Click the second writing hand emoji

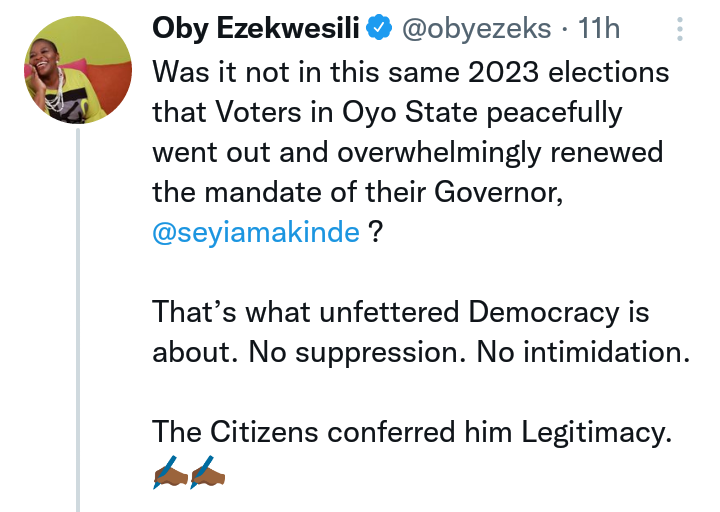(208, 470)
